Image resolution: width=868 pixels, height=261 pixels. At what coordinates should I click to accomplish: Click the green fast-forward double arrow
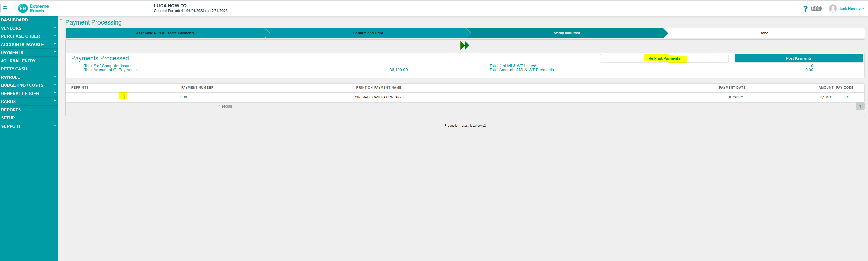click(465, 46)
